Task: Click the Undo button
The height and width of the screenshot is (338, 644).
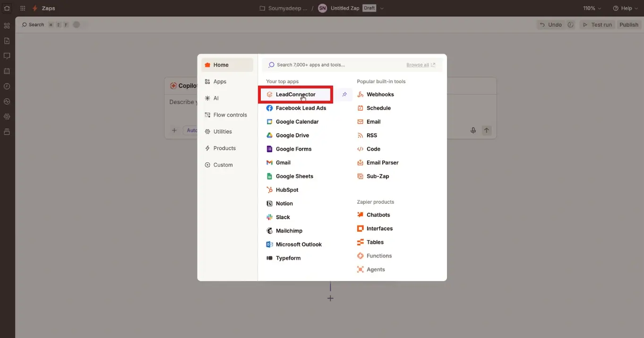Action: (x=550, y=25)
